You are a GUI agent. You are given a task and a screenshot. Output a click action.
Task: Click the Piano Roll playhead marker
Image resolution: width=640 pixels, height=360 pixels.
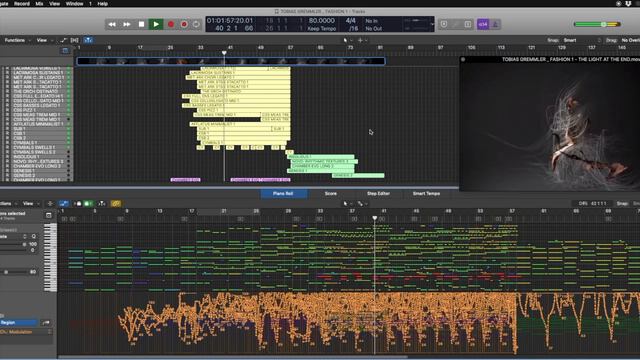pos(375,218)
